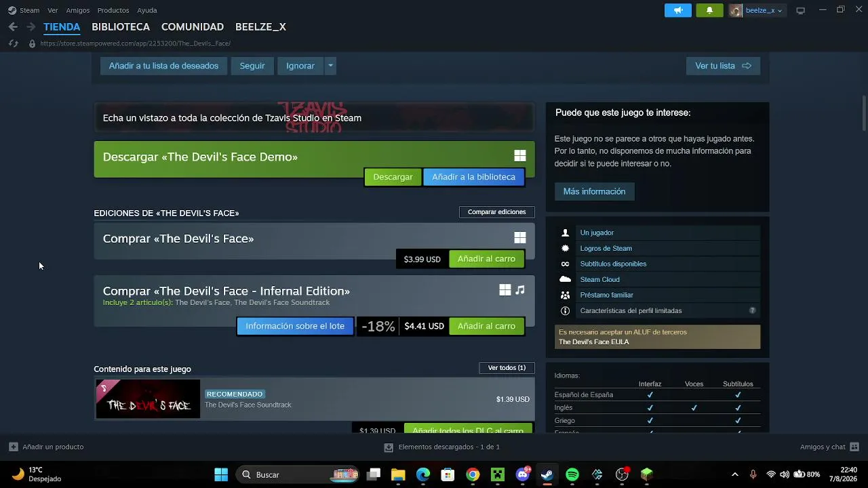Show hidden system tray icons

(x=734, y=474)
